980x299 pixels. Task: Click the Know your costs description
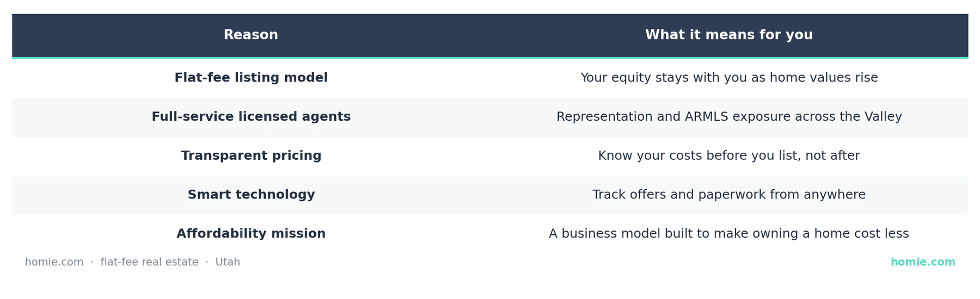729,156
